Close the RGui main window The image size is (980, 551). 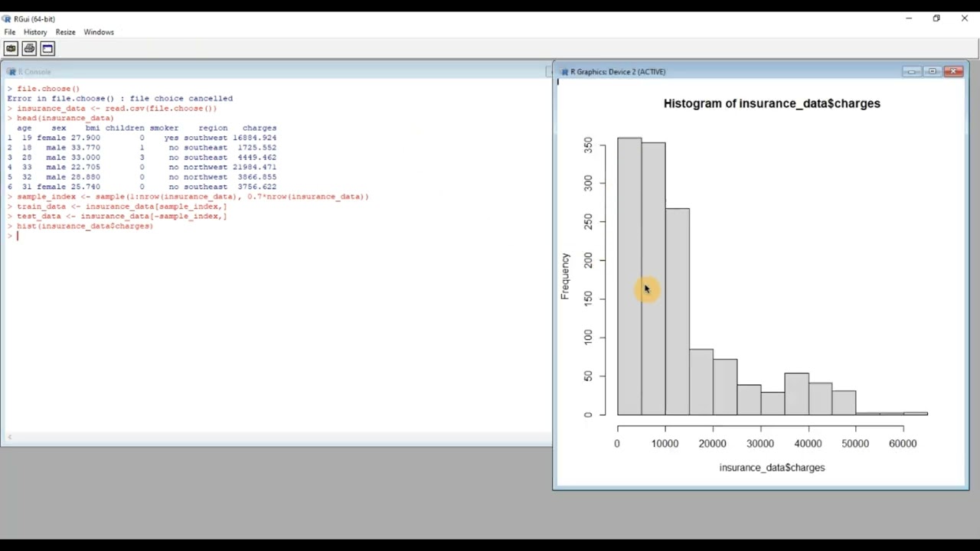click(x=965, y=18)
